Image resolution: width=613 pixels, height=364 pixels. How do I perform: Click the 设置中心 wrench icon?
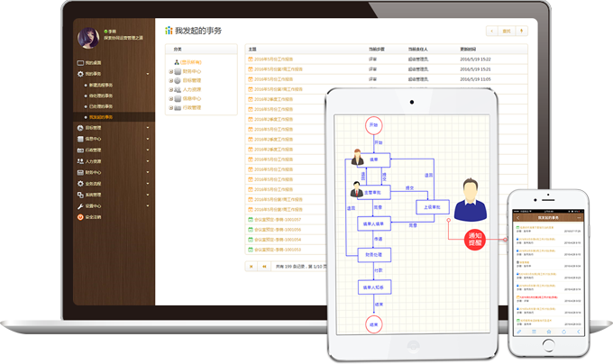(80, 205)
